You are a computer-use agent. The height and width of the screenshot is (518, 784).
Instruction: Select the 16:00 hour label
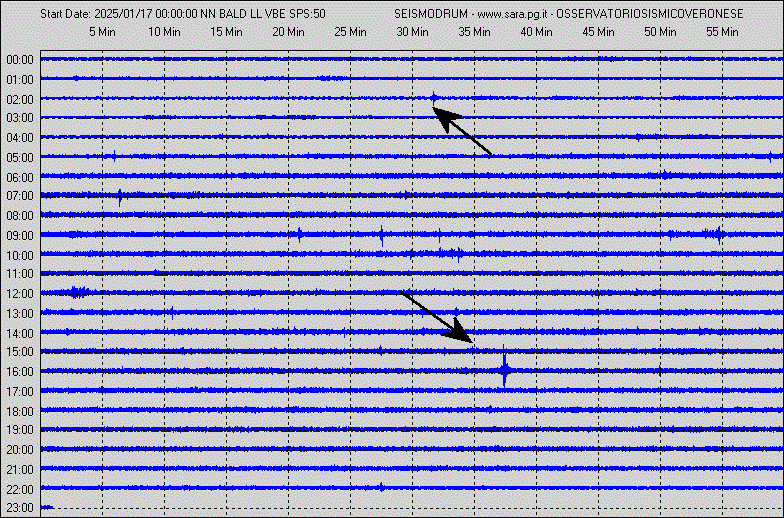pyautogui.click(x=20, y=372)
